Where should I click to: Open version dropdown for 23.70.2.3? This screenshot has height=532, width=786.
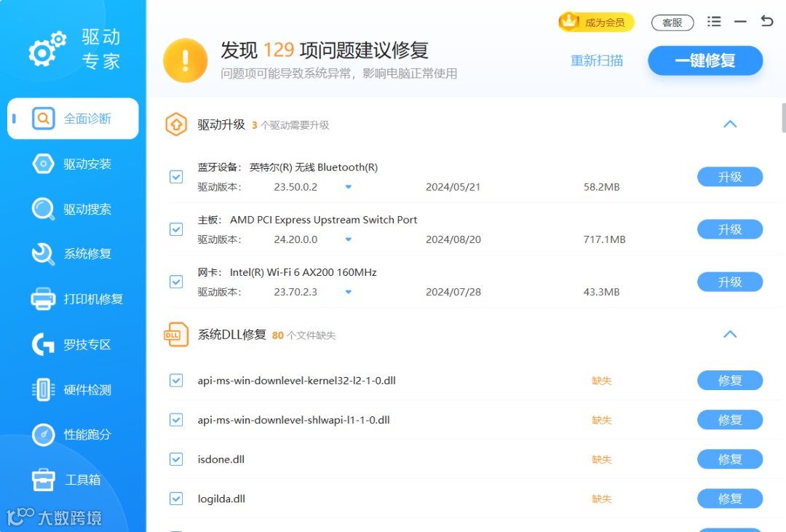pyautogui.click(x=349, y=292)
